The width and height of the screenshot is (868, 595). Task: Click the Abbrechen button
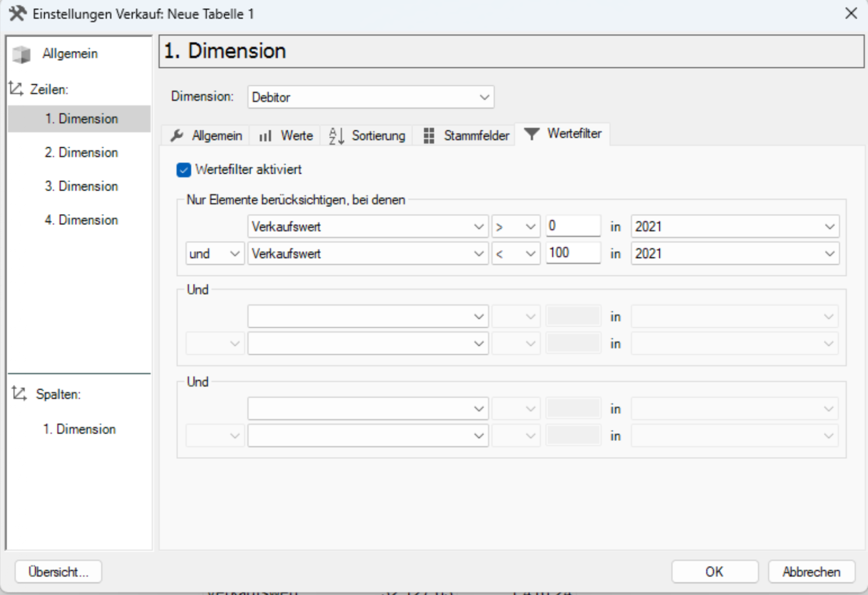pos(811,572)
